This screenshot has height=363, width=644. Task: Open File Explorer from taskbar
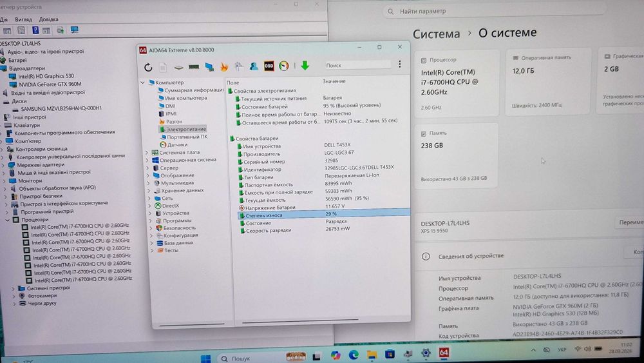point(372,355)
